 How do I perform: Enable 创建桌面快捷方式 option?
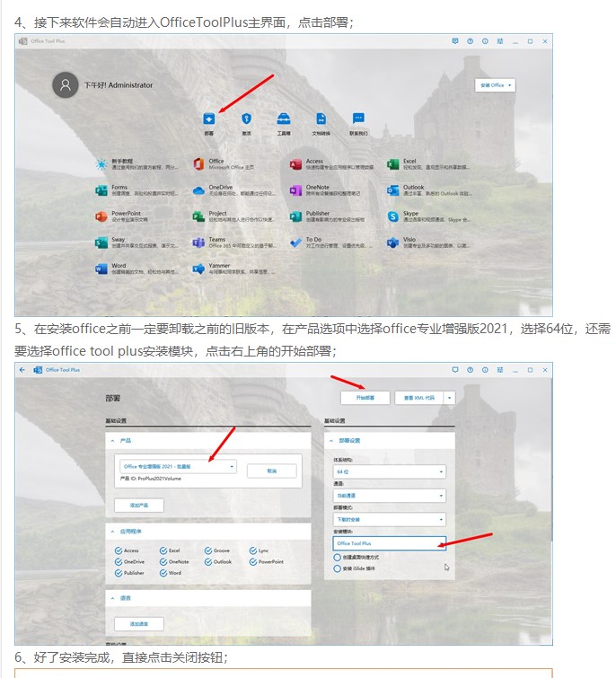pos(337,558)
